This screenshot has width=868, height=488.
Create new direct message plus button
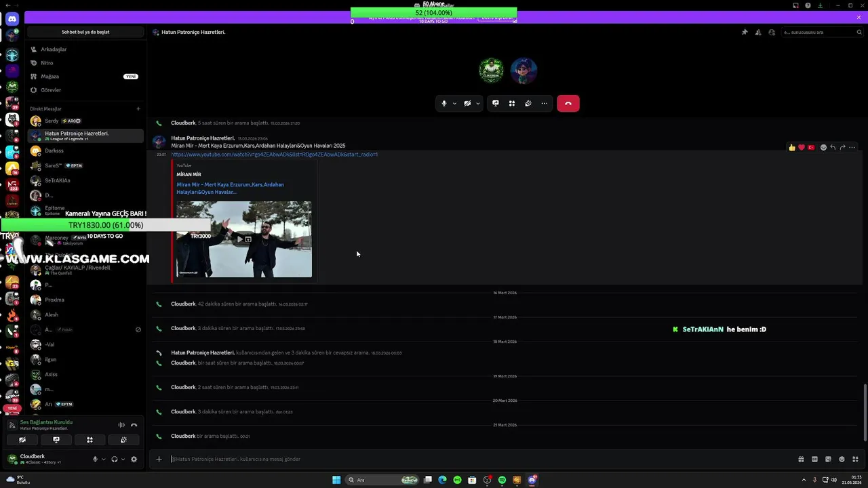(x=138, y=108)
